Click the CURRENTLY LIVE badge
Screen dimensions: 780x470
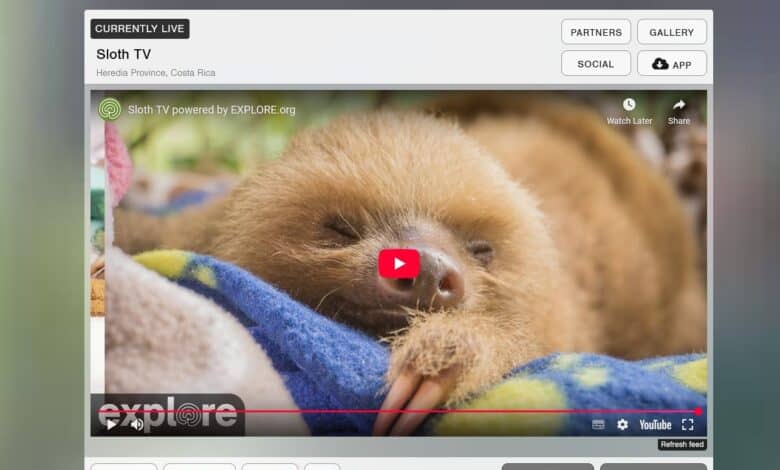140,28
